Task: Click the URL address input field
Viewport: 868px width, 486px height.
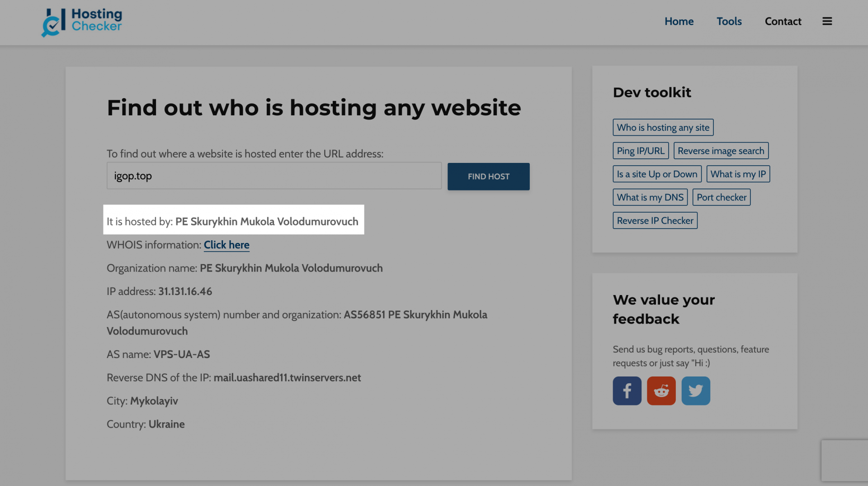Action: [x=274, y=176]
